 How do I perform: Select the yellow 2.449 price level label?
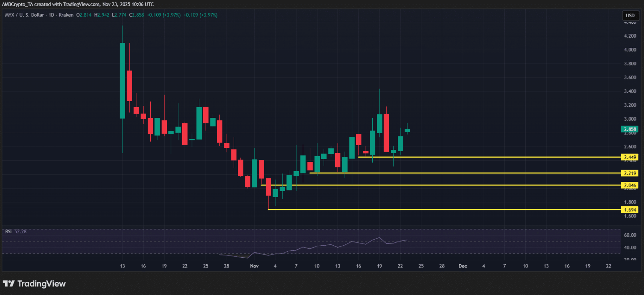coord(630,157)
